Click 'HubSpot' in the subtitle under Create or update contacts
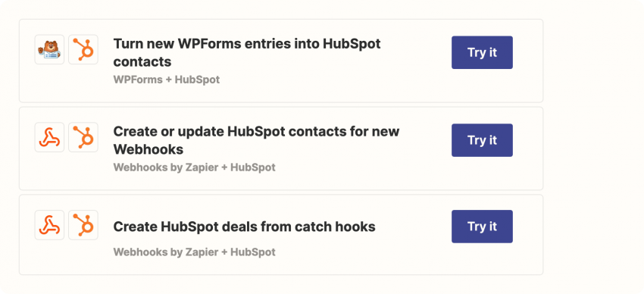The width and height of the screenshot is (644, 294). 253,167
